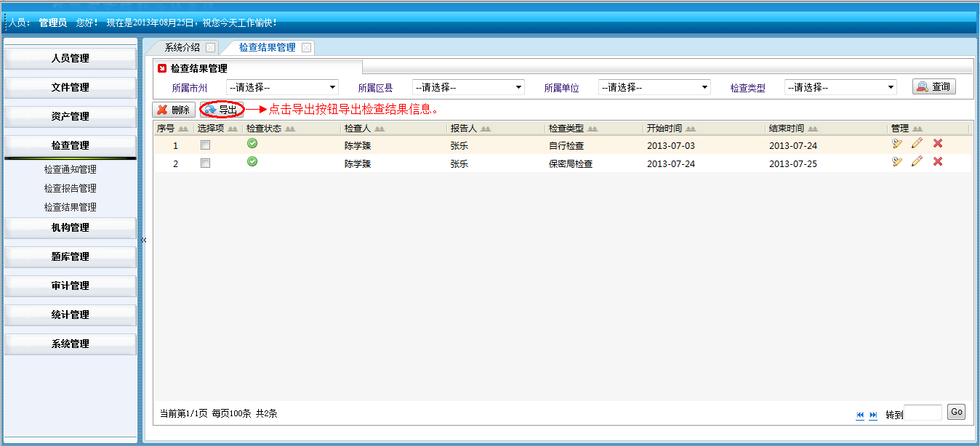The image size is (980, 446).
Task: Open the 检查类型 filter dropdown
Action: [840, 87]
